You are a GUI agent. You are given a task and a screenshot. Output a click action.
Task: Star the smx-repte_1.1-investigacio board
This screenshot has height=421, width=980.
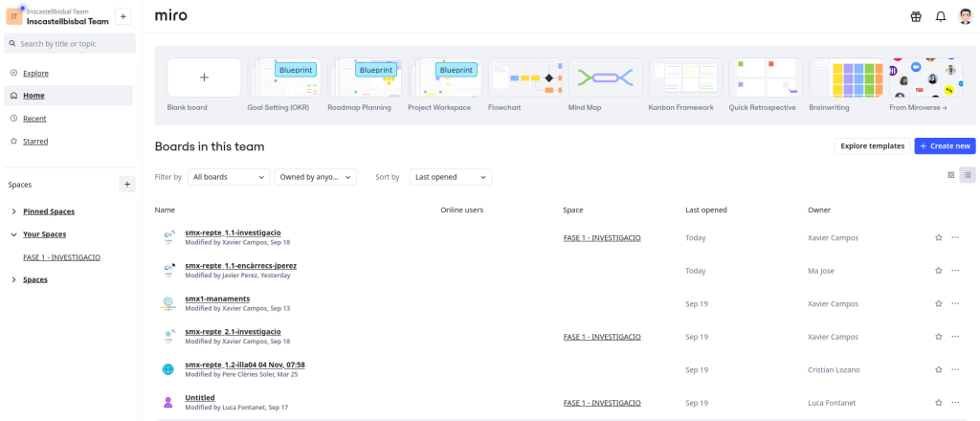939,237
